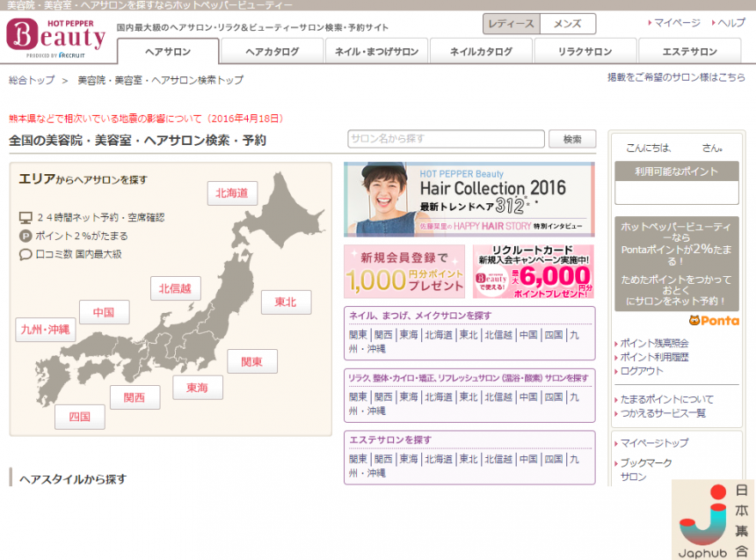
Task: Open ポイント残高照会 link
Action: point(654,343)
